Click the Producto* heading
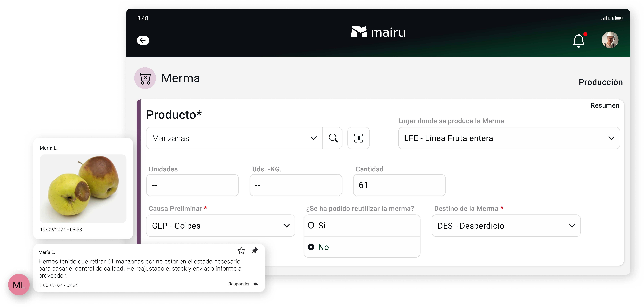The height and width of the screenshot is (308, 644). [x=174, y=115]
